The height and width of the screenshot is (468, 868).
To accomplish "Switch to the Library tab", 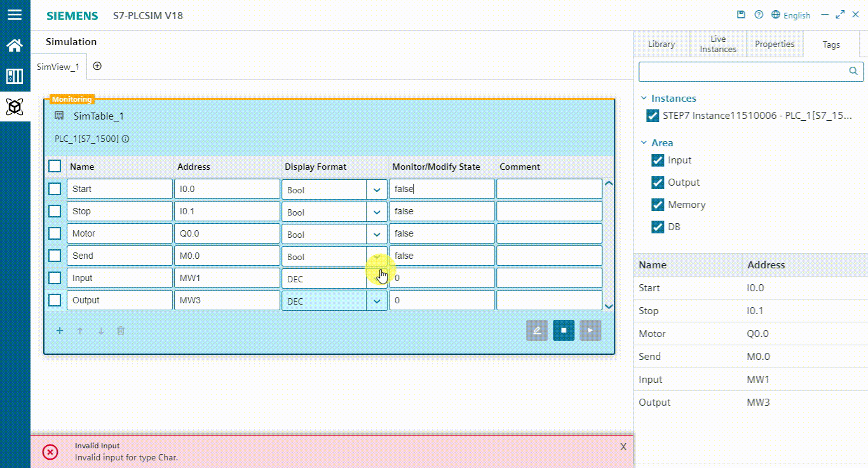I will click(661, 44).
